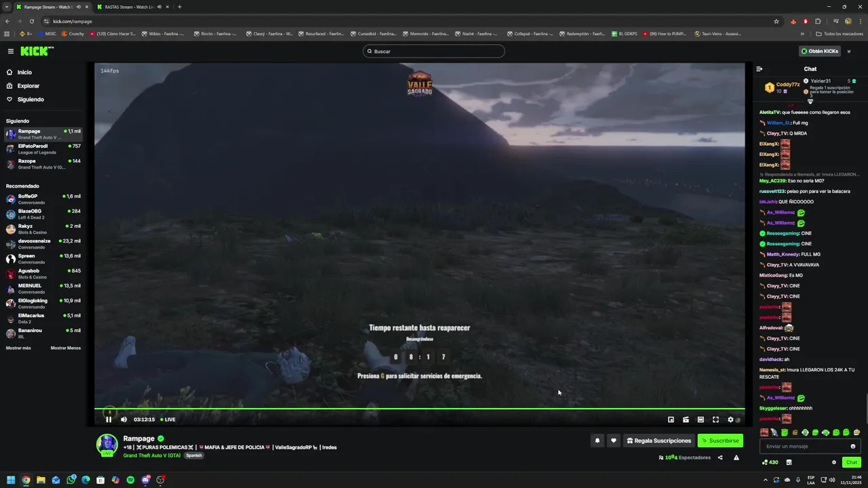Mute the RASTAS Stream tab audio

point(160,7)
